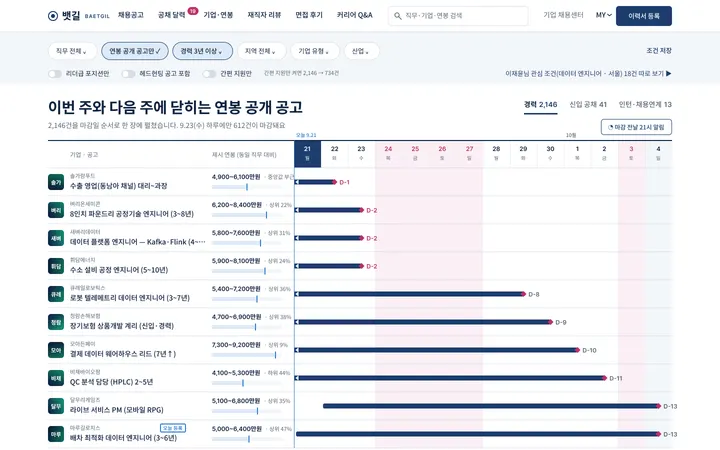The image size is (720, 450).
Task: Click the 새버 company logo
Action: click(x=56, y=238)
